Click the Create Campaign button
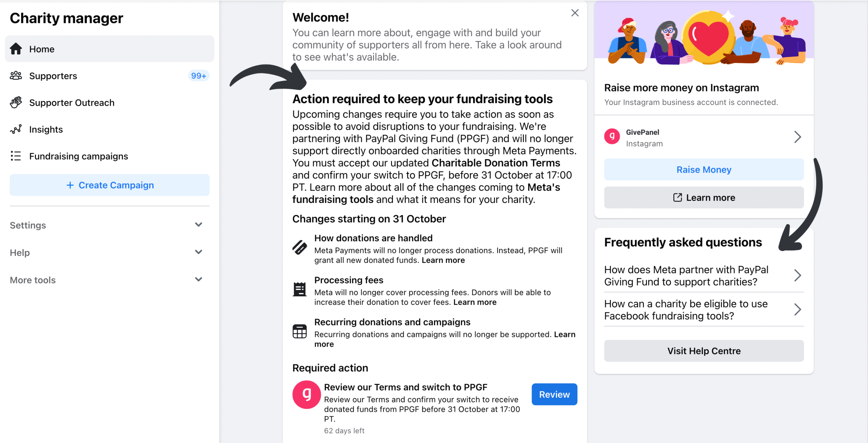The image size is (868, 443). click(x=110, y=185)
